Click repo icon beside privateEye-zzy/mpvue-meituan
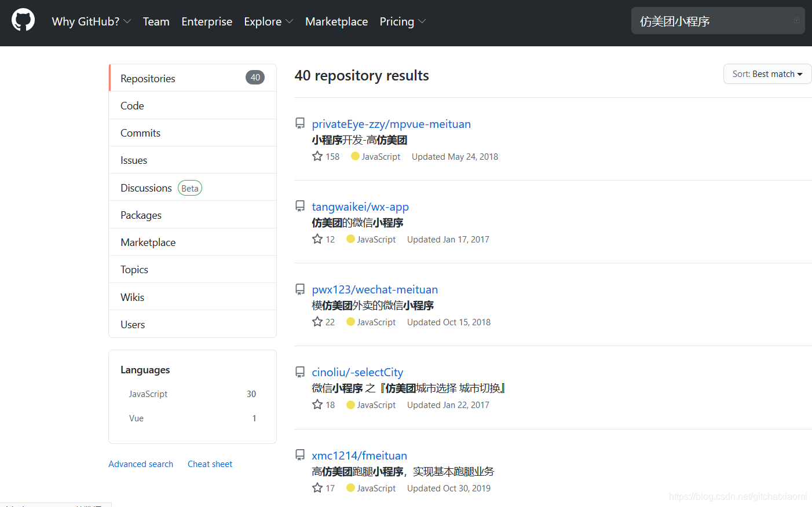The height and width of the screenshot is (507, 812). pyautogui.click(x=300, y=123)
